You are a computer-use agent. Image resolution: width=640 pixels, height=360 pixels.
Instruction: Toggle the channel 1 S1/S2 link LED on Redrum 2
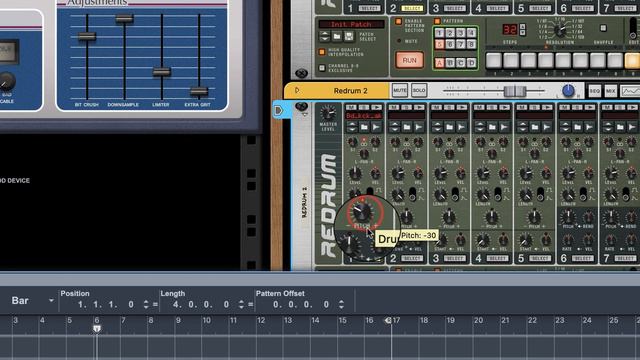tap(364, 140)
